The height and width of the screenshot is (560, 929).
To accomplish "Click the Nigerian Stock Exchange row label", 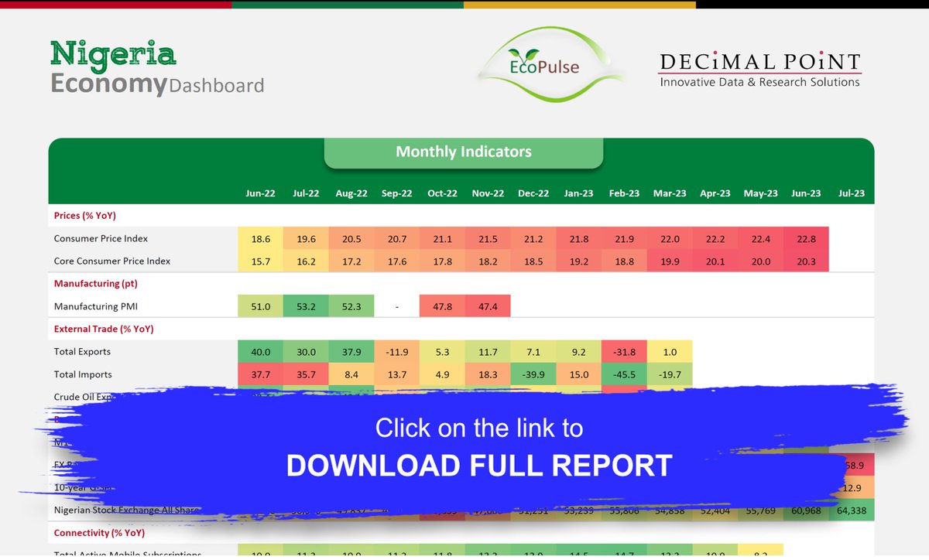I will [x=127, y=510].
